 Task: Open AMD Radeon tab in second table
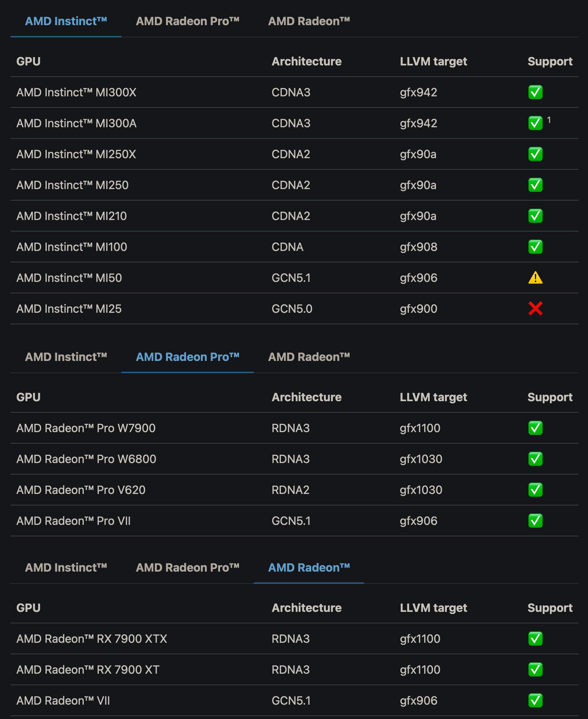pyautogui.click(x=309, y=357)
